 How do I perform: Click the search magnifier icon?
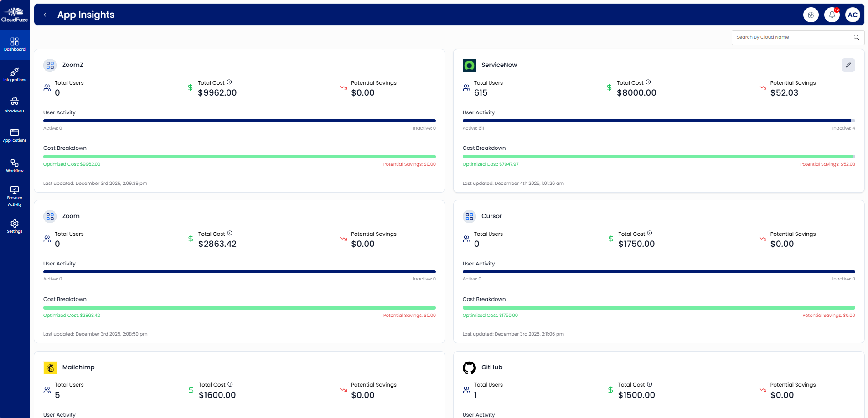[x=857, y=37]
